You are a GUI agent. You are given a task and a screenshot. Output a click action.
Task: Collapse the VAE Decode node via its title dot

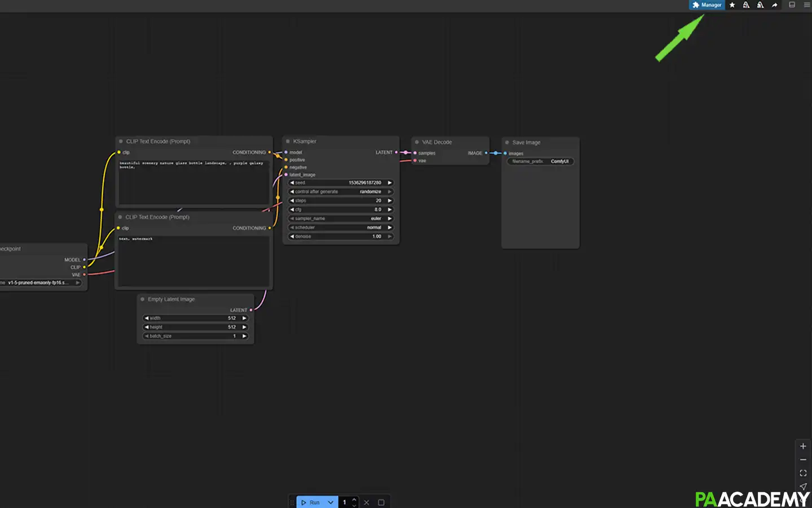416,142
